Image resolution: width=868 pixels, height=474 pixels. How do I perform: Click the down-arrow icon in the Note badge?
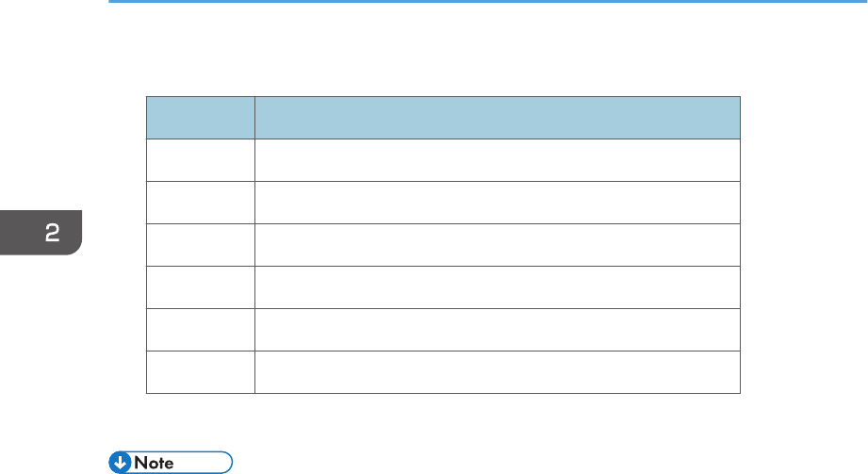120,461
